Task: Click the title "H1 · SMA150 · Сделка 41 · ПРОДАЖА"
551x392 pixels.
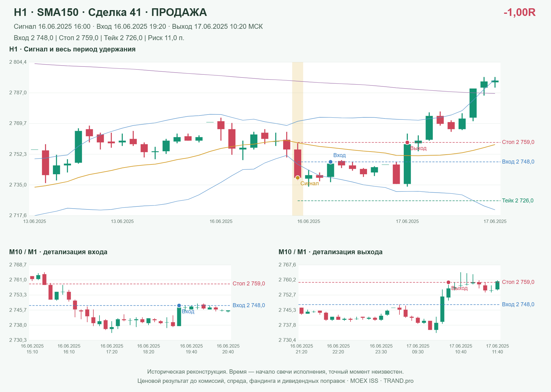Action: point(110,12)
